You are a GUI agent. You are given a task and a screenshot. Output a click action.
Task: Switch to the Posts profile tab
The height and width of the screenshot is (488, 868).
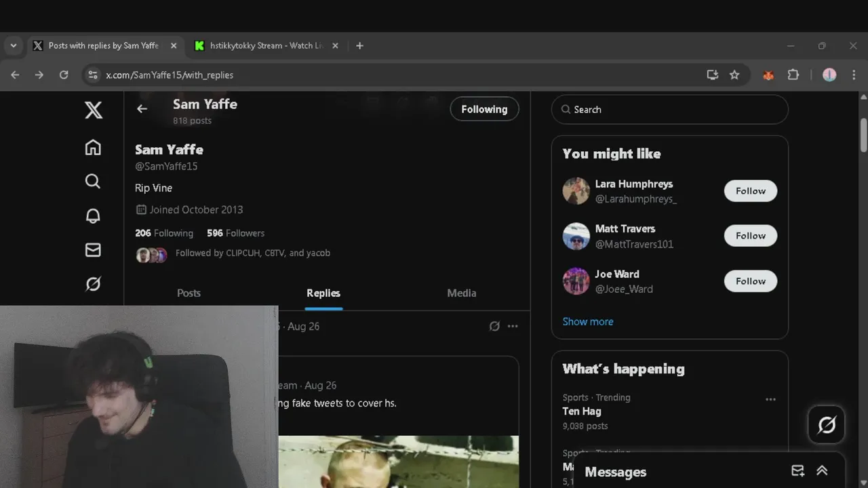[x=189, y=293]
